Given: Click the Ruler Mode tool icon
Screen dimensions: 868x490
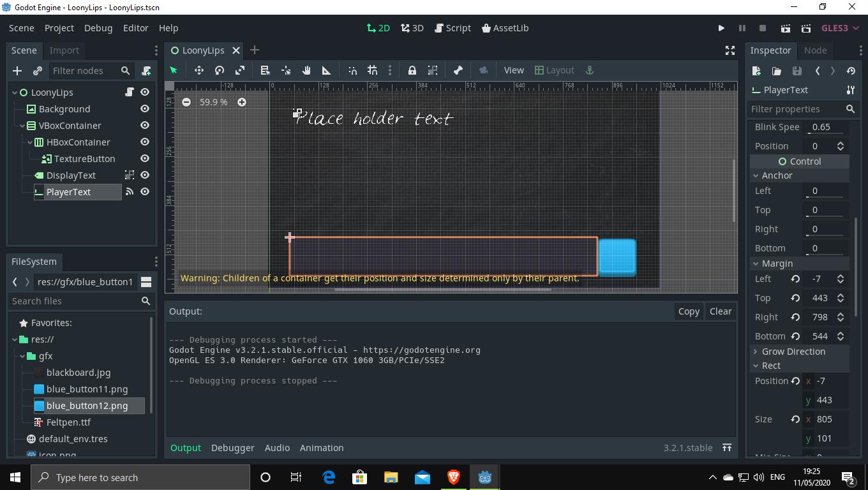Looking at the screenshot, I should click(326, 70).
